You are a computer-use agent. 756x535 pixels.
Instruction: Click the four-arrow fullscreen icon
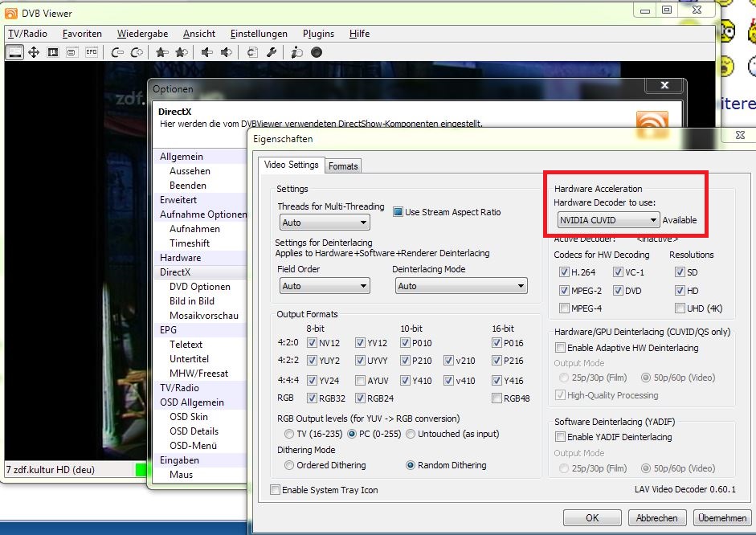(x=33, y=52)
